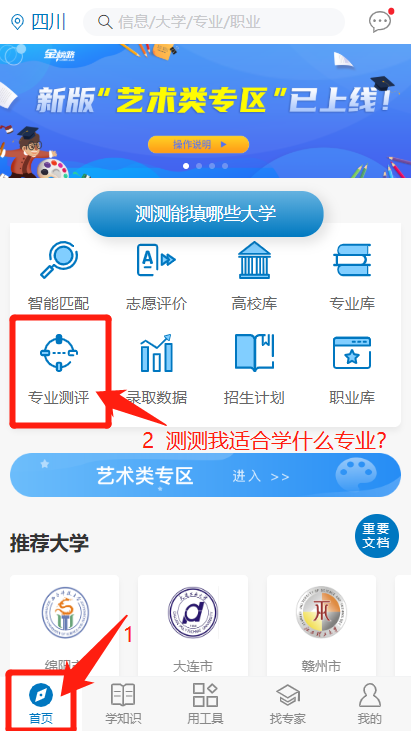Viewport: 411px width, 731px height.
Task: Open the 专业测评 target icon
Action: [x=59, y=353]
